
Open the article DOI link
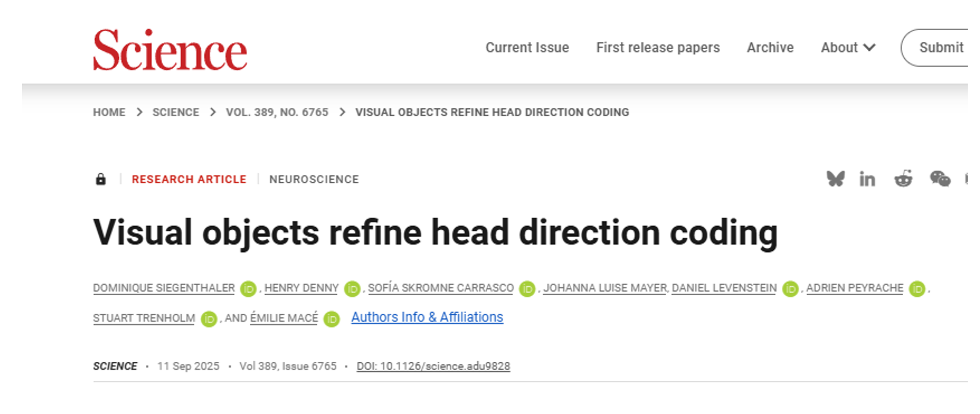tap(433, 366)
